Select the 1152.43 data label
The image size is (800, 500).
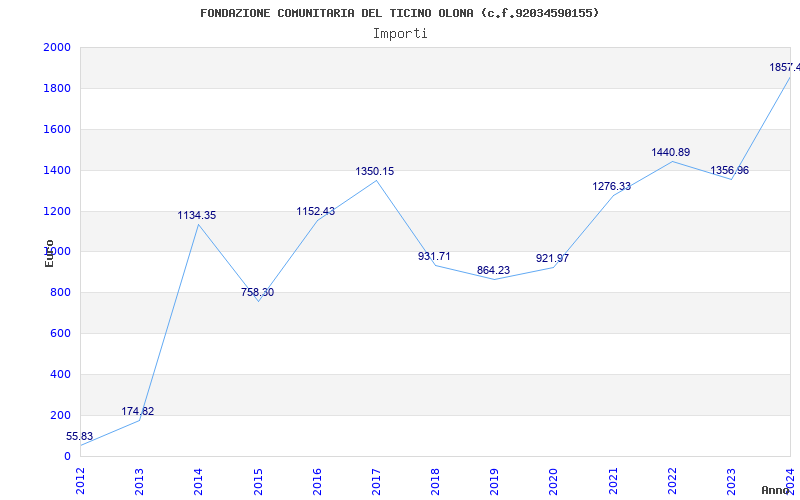coord(316,211)
